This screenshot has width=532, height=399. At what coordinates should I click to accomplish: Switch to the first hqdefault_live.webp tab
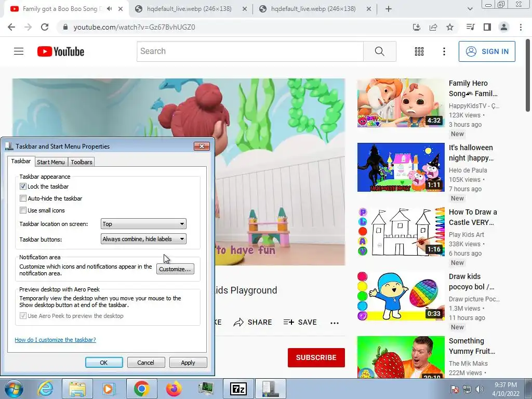coord(189,9)
